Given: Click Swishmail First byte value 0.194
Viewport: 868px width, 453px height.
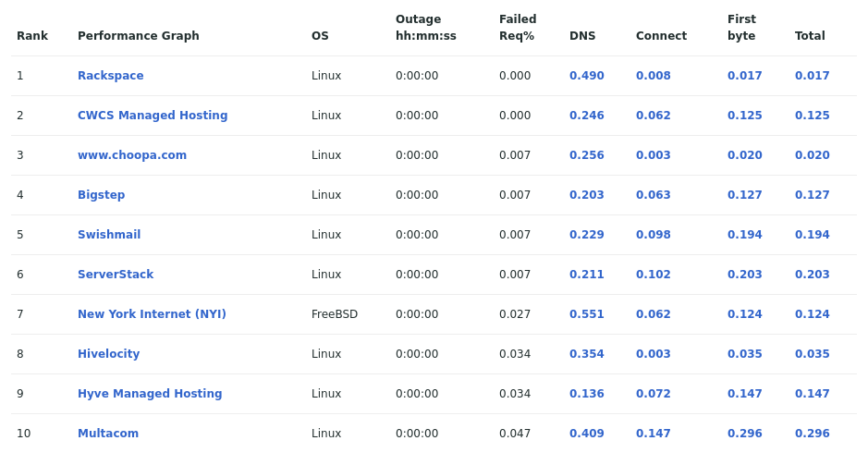Looking at the screenshot, I should point(744,234).
